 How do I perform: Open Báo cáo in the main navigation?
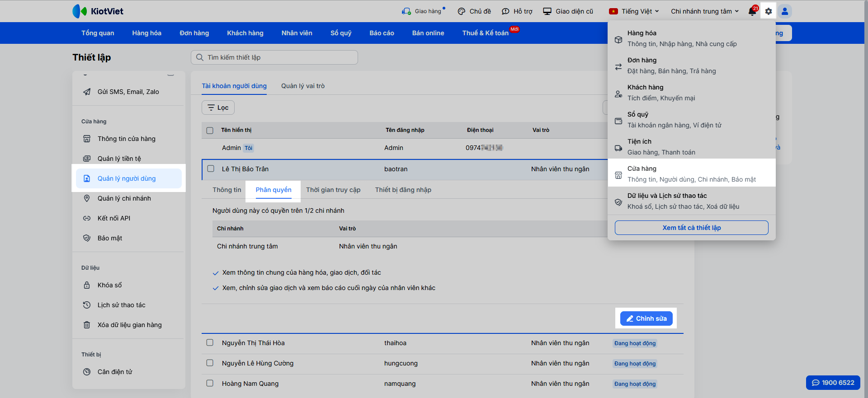click(x=382, y=33)
